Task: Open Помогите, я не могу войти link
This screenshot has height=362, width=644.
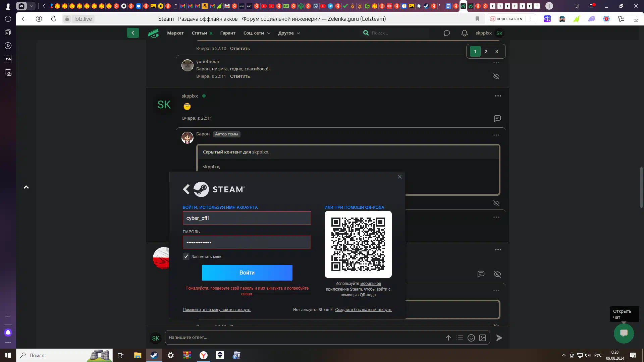Action: pos(217,310)
